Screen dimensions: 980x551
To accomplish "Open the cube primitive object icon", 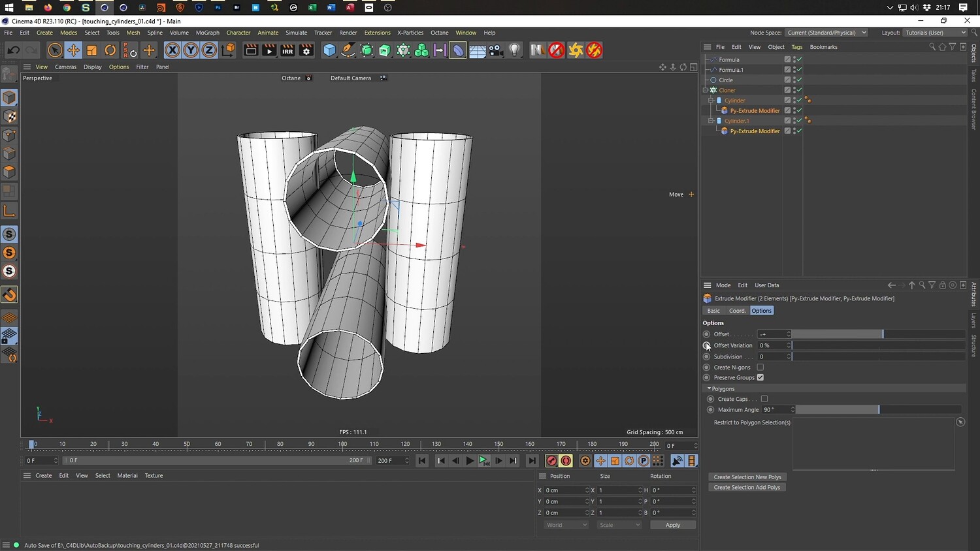I will click(x=330, y=50).
